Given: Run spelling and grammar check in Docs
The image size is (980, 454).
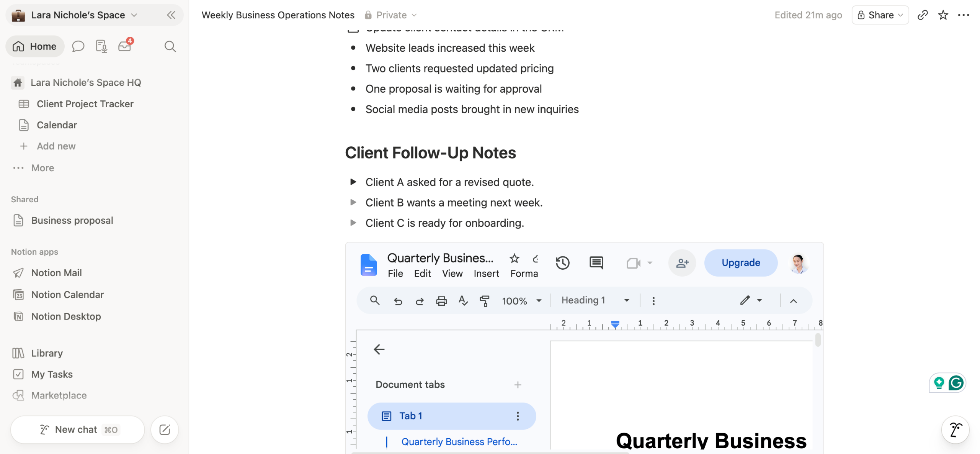Looking at the screenshot, I should [463, 301].
